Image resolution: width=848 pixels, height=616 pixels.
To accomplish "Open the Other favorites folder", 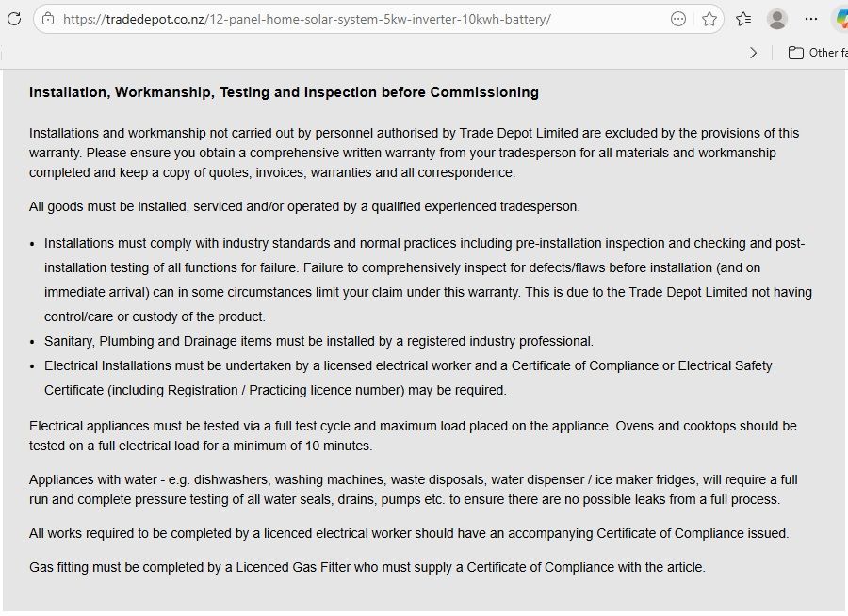I will tap(816, 53).
